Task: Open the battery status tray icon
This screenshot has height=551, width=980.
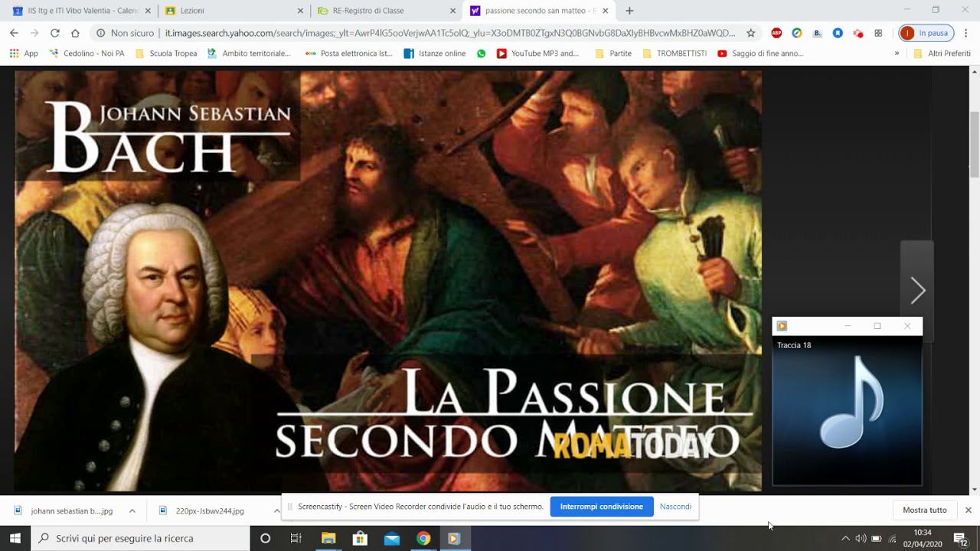Action: coord(877,538)
